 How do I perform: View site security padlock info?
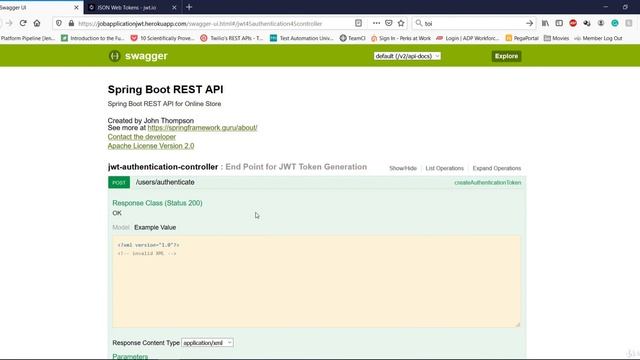71,23
